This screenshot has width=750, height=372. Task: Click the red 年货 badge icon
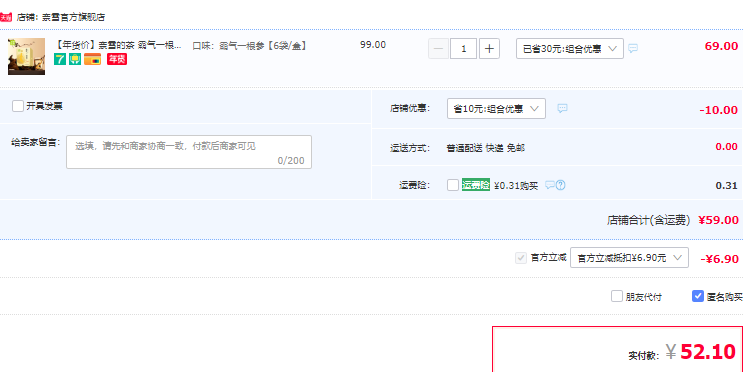point(117,59)
